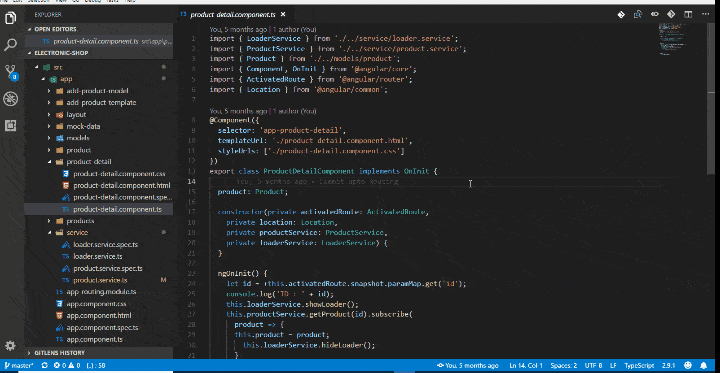Click GitLens open changes with next revision icon

[671, 15]
